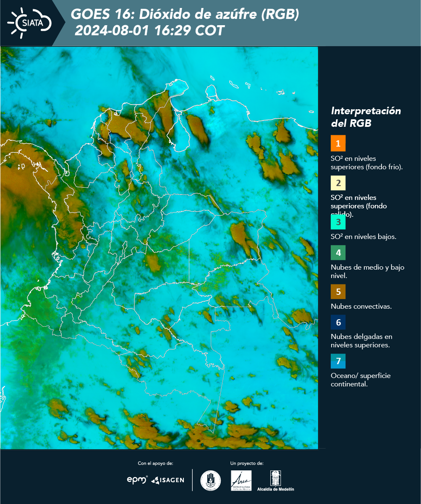Click the label 'Nubes de medio y bajo nivel.'
The width and height of the screenshot is (421, 504).
click(368, 271)
